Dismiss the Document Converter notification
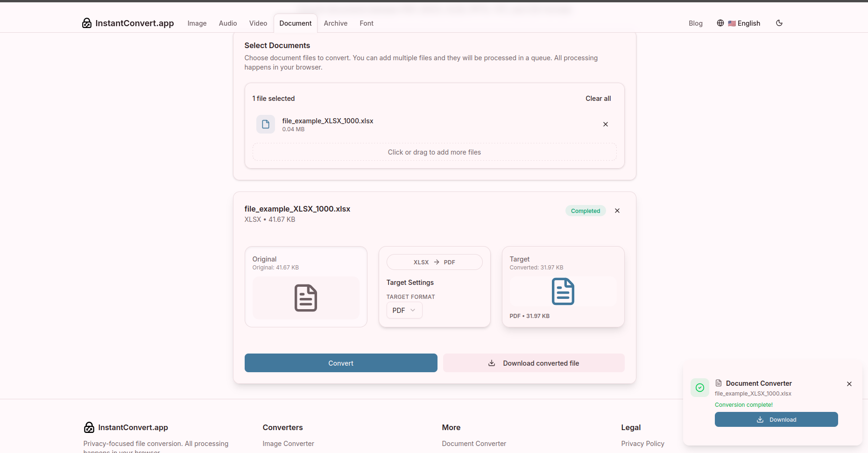The width and height of the screenshot is (868, 453). [x=849, y=384]
